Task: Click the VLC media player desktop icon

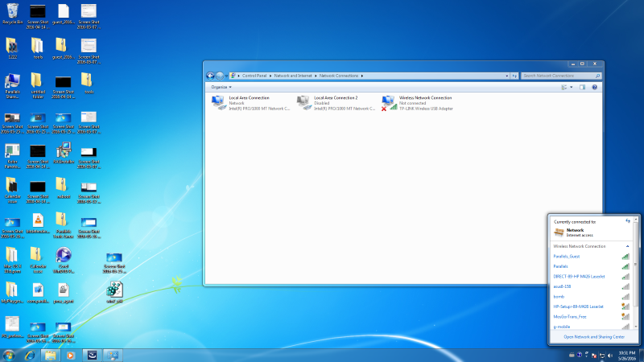Action: pos(37,220)
